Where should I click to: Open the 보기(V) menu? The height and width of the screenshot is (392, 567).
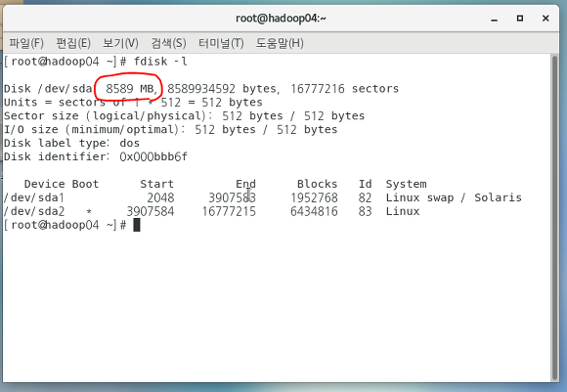tap(120, 43)
